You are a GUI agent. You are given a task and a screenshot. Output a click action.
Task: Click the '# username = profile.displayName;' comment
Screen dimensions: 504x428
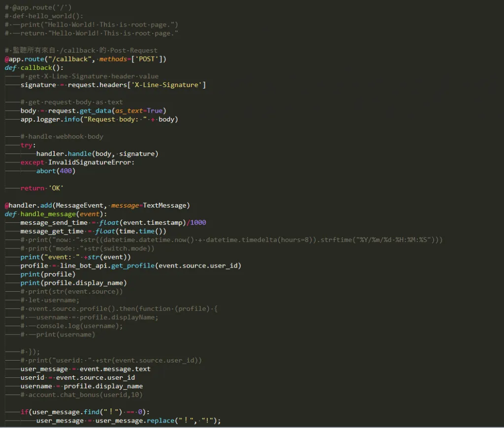90,317
